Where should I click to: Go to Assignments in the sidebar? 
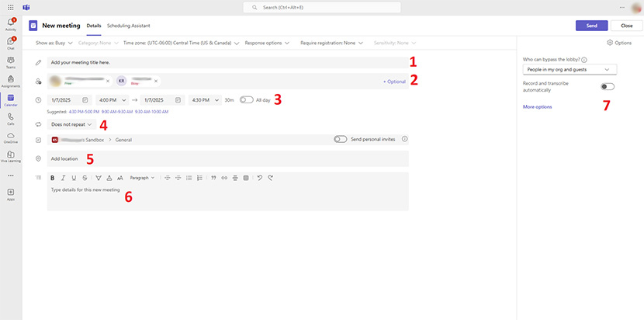(11, 82)
